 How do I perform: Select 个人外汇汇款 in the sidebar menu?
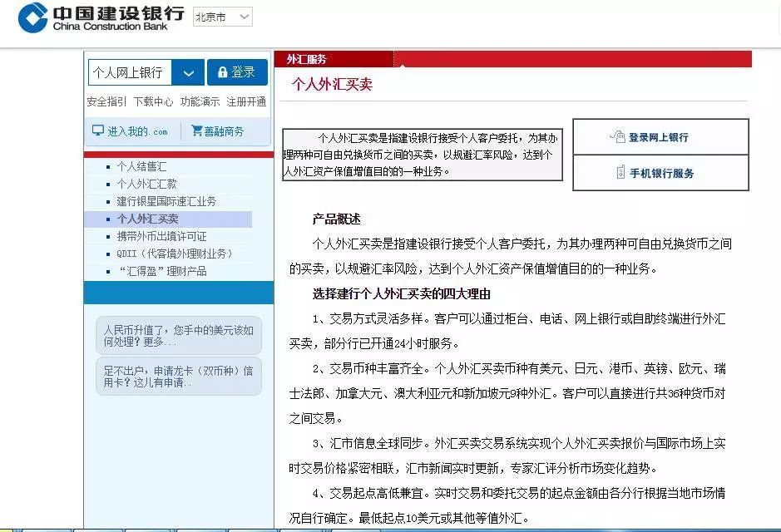point(146,184)
